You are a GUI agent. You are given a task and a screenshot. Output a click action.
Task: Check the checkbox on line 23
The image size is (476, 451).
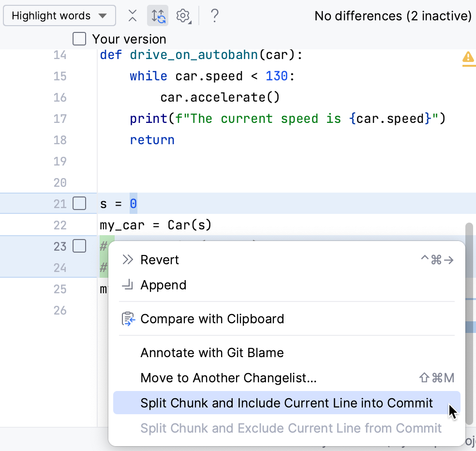pyautogui.click(x=79, y=246)
